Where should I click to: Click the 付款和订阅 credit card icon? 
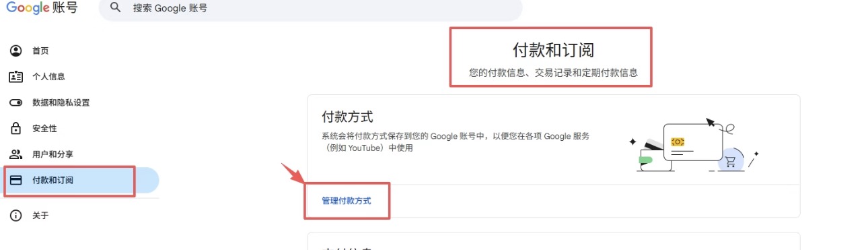click(15, 180)
